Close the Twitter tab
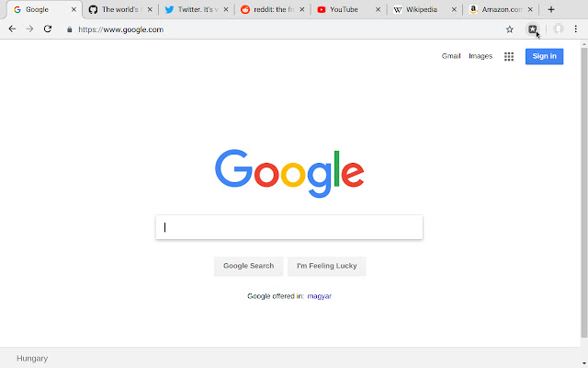 click(x=226, y=10)
